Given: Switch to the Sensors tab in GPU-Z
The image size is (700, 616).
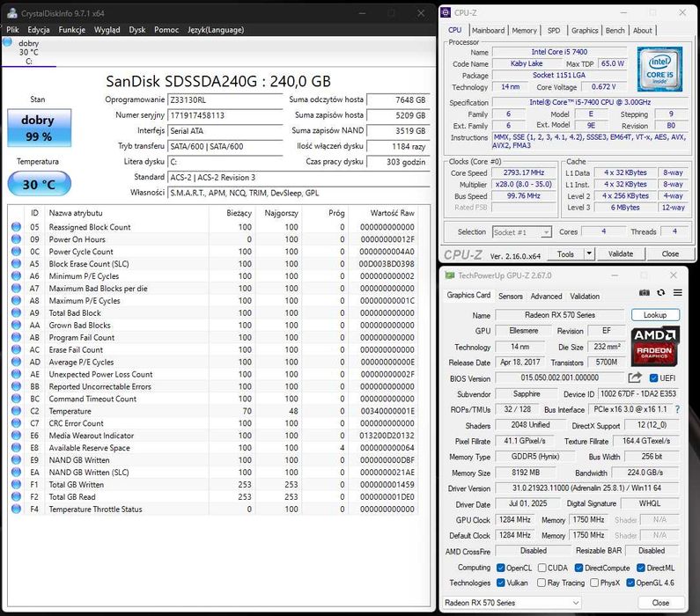Looking at the screenshot, I should (511, 297).
